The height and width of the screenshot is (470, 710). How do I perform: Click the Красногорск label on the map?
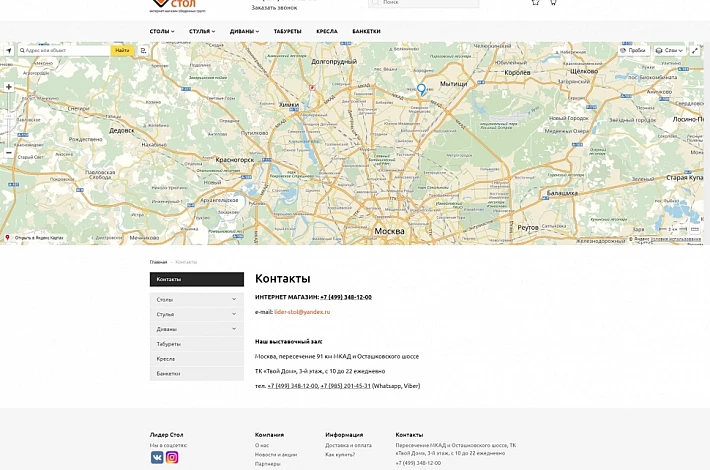click(235, 160)
